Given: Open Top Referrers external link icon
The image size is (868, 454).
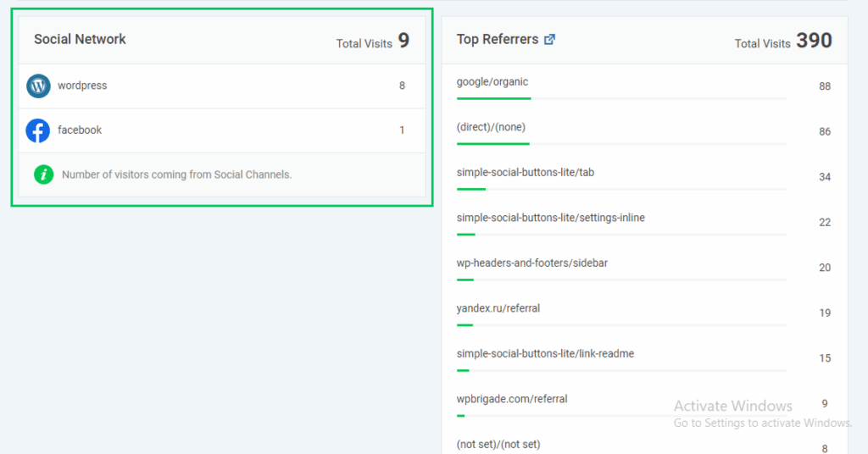Looking at the screenshot, I should (x=549, y=39).
